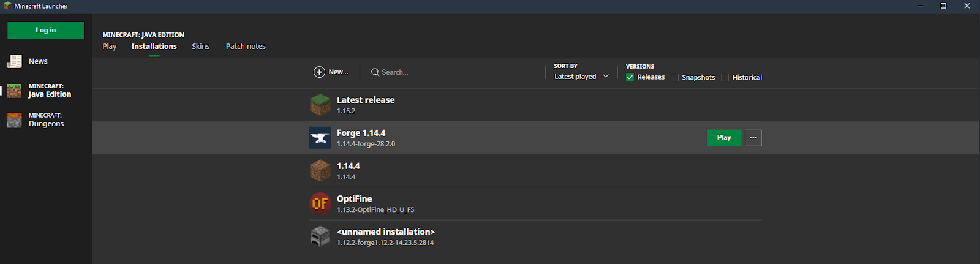Uncheck the Releases versions checkbox
The width and height of the screenshot is (980, 264).
(630, 77)
